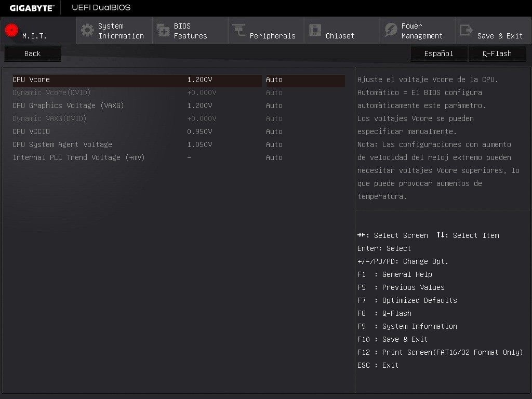Click the GIGABYTE logo in the header
Image resolution: width=532 pixels, height=399 pixels.
(x=31, y=8)
